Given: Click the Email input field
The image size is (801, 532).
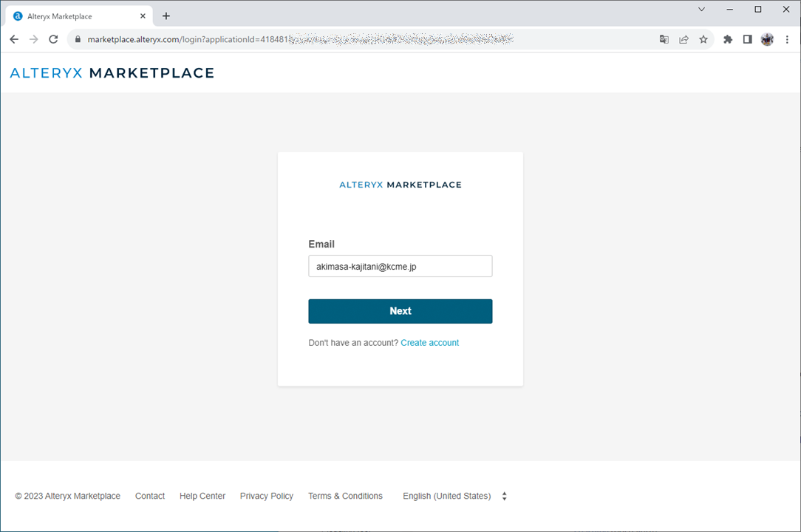Looking at the screenshot, I should 400,266.
